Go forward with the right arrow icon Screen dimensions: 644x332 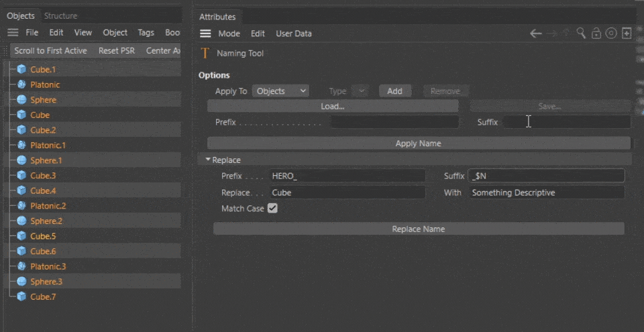point(551,34)
